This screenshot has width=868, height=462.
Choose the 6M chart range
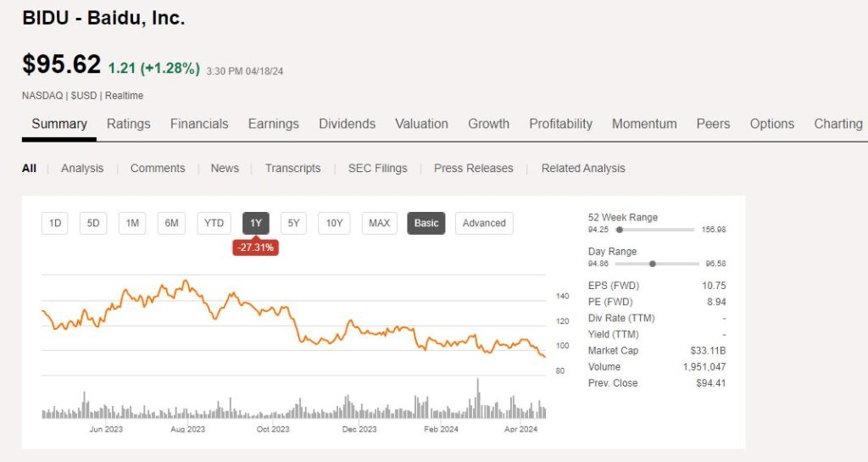tap(171, 223)
